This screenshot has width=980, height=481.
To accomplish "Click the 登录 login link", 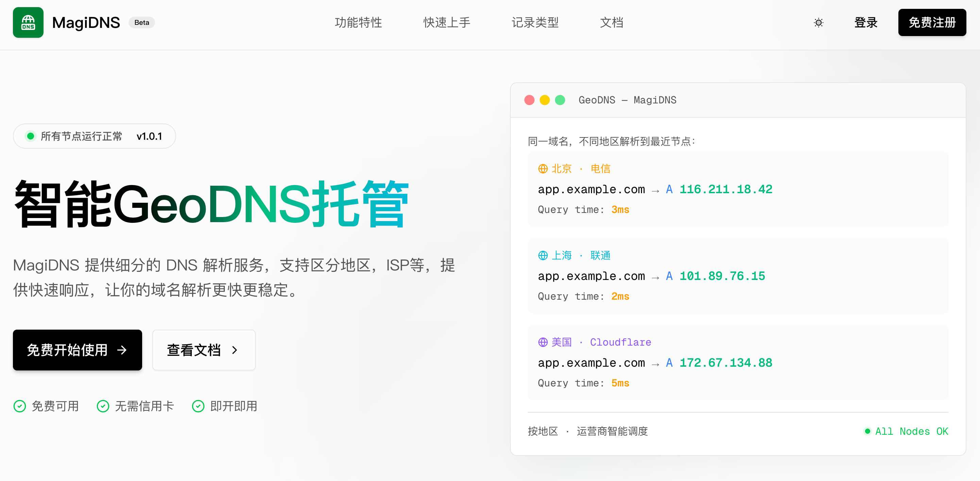I will point(865,22).
